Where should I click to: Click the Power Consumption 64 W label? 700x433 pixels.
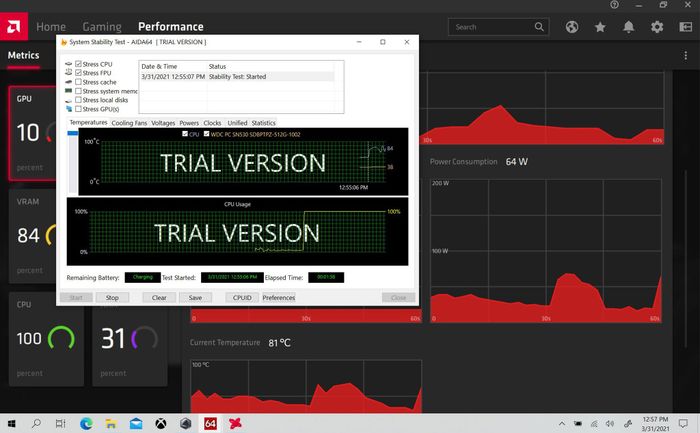click(x=479, y=162)
